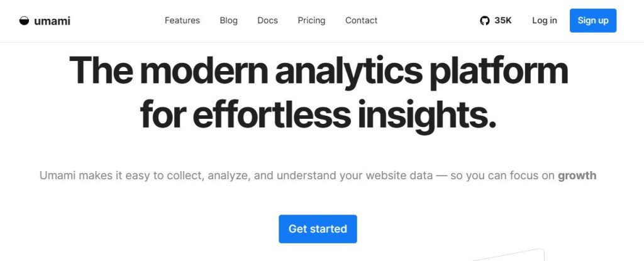The image size is (644, 261).
Task: Click the umami half-circle logo icon
Action: pos(25,21)
